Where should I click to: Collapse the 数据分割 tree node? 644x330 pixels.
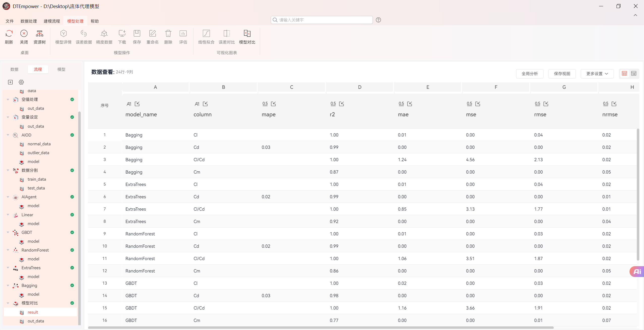click(x=8, y=170)
